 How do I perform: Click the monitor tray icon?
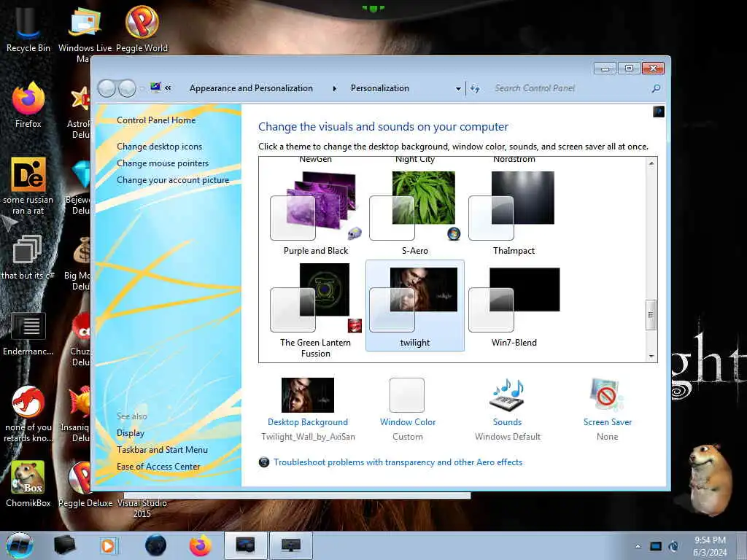click(656, 546)
